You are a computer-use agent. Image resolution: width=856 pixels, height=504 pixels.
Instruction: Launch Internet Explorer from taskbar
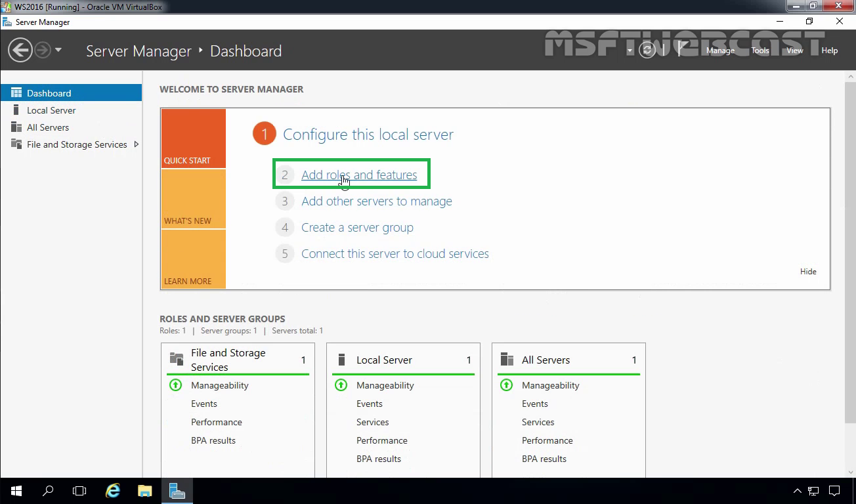click(113, 491)
